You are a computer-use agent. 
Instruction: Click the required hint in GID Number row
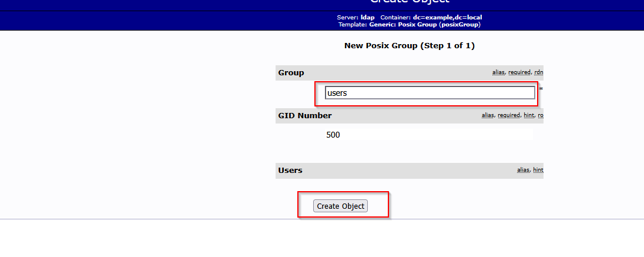[509, 116]
